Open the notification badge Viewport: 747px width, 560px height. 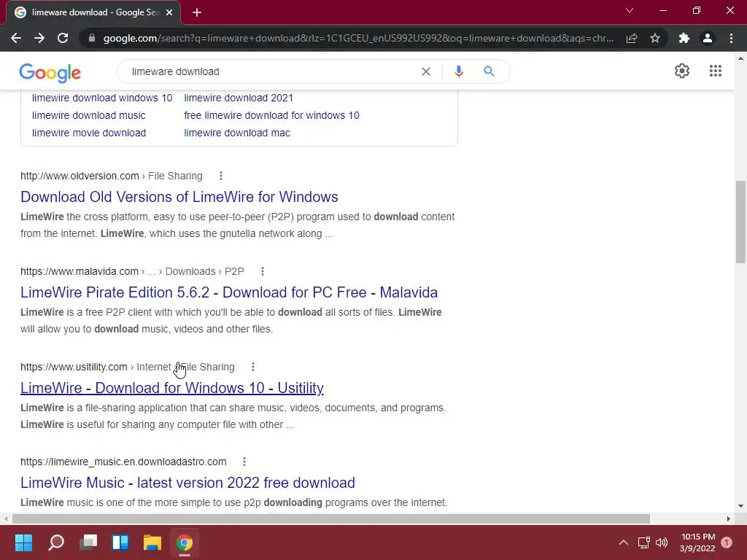click(x=727, y=542)
